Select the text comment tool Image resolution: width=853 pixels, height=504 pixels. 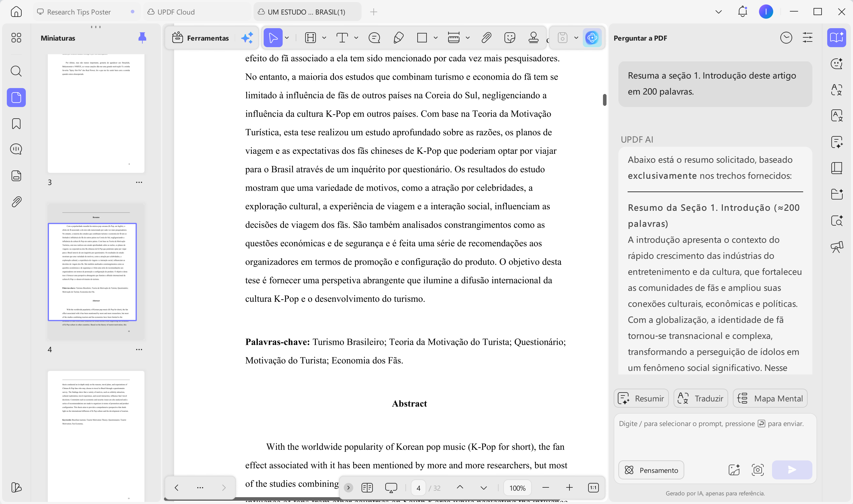click(x=342, y=38)
